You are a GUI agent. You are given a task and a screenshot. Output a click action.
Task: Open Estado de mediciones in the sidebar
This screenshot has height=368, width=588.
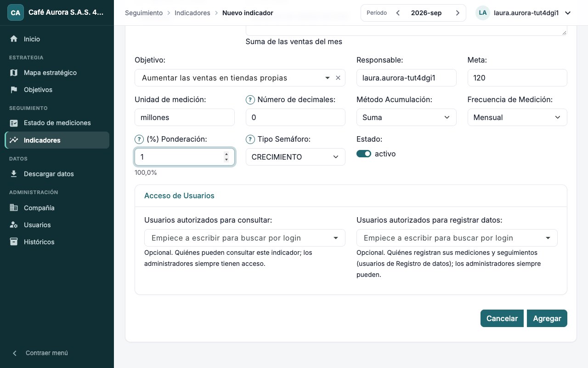point(57,123)
